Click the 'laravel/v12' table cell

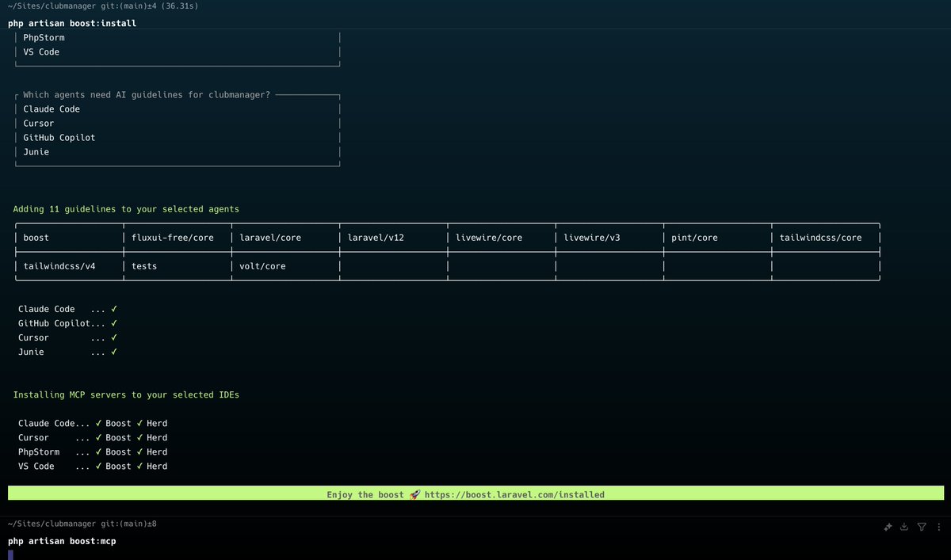click(393, 238)
